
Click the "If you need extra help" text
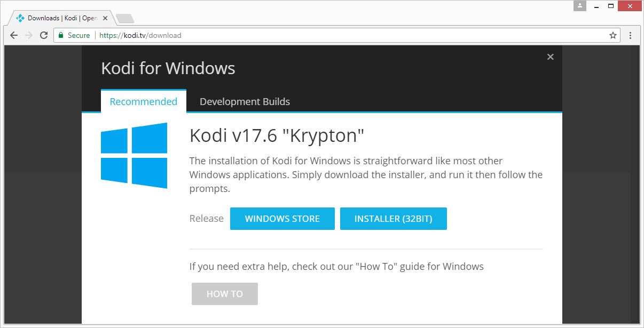pos(336,266)
